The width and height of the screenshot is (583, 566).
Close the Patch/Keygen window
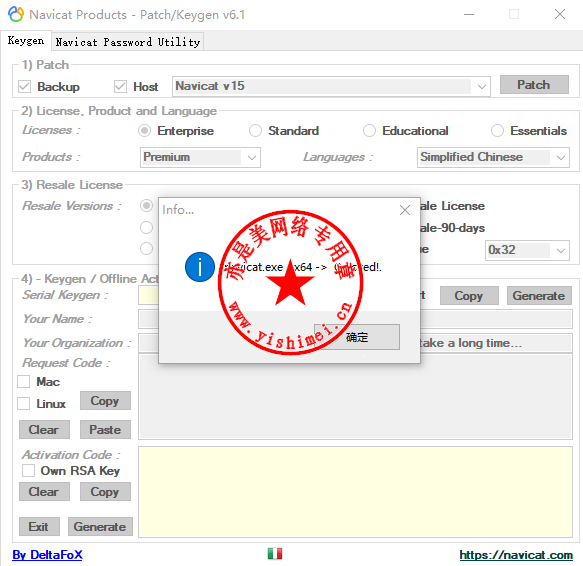coord(560,15)
